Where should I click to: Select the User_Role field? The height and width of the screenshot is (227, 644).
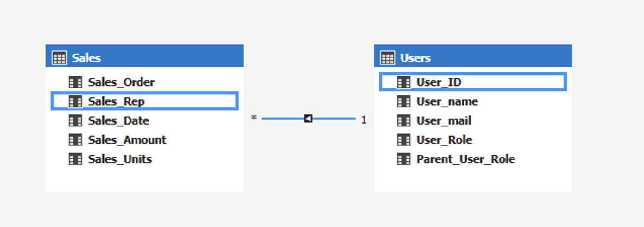click(x=444, y=140)
